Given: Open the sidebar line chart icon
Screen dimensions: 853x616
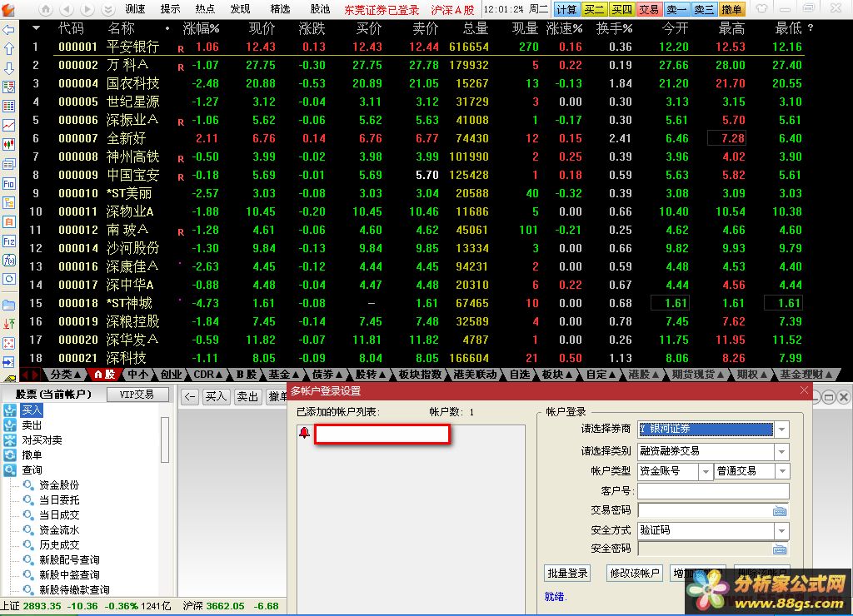Looking at the screenshot, I should pyautogui.click(x=8, y=125).
